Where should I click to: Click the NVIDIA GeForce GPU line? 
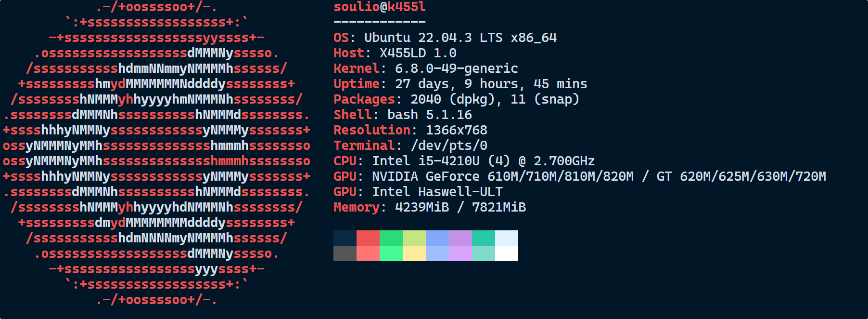tap(579, 176)
